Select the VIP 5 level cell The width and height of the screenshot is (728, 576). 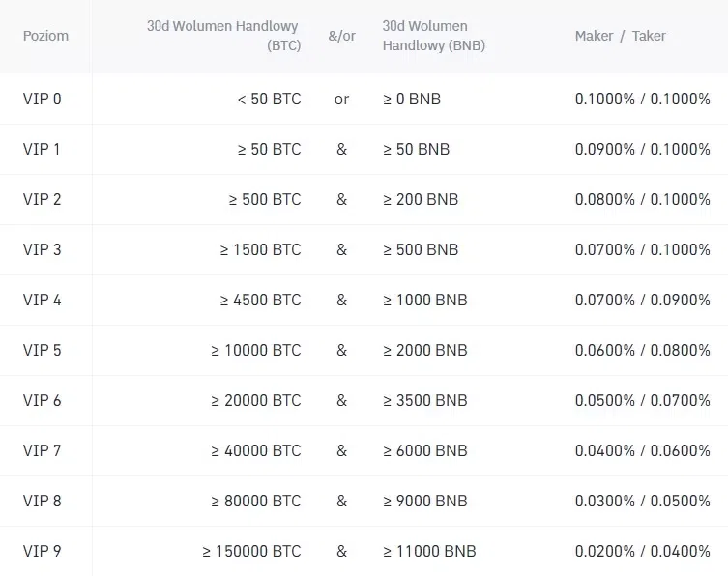click(43, 350)
